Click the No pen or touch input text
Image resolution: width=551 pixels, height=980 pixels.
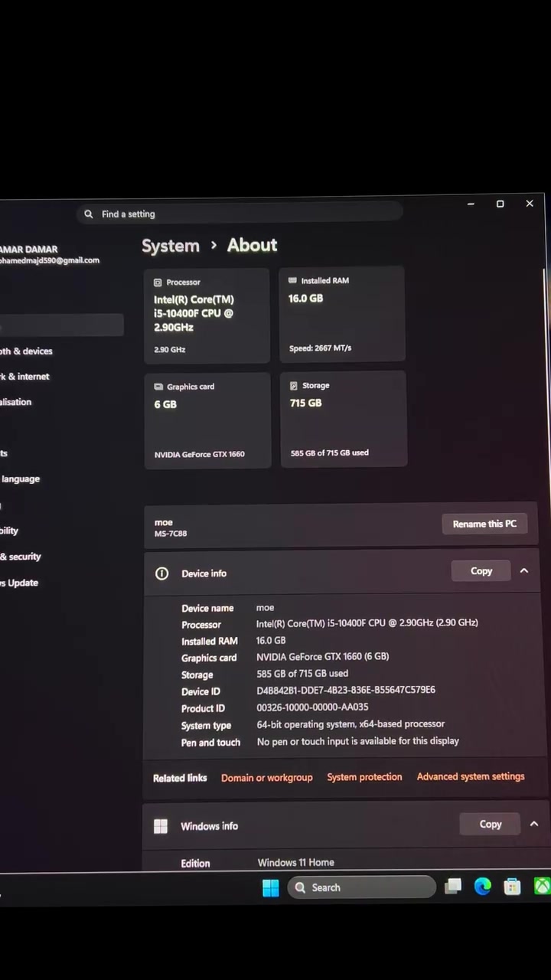click(x=358, y=741)
